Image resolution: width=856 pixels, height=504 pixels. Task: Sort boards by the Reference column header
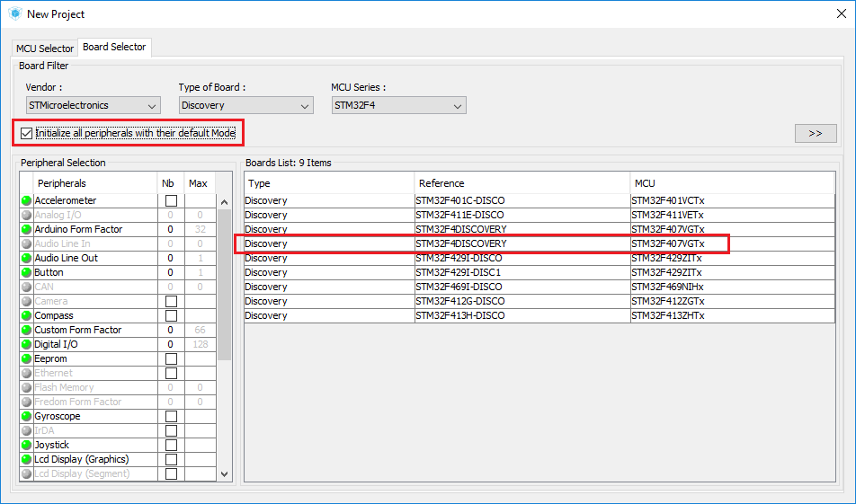coord(522,183)
